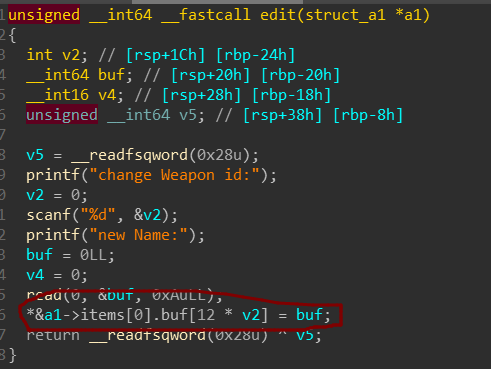
Task: Click the [rbp-24h] stack offset comment
Action: pyautogui.click(x=256, y=55)
